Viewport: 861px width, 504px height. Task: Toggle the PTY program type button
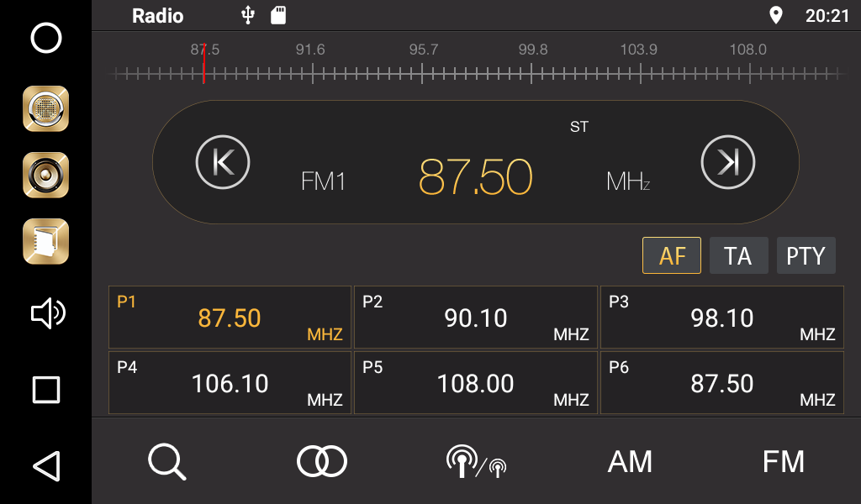(x=806, y=255)
